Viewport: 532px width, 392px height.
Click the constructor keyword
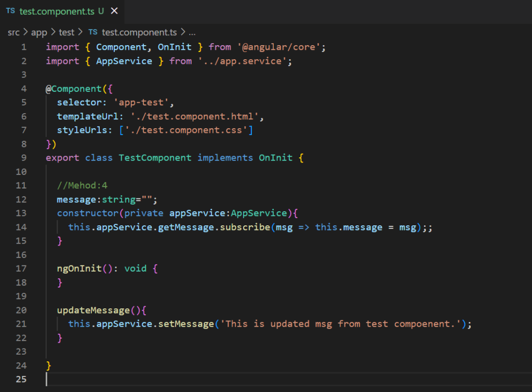pyautogui.click(x=87, y=213)
